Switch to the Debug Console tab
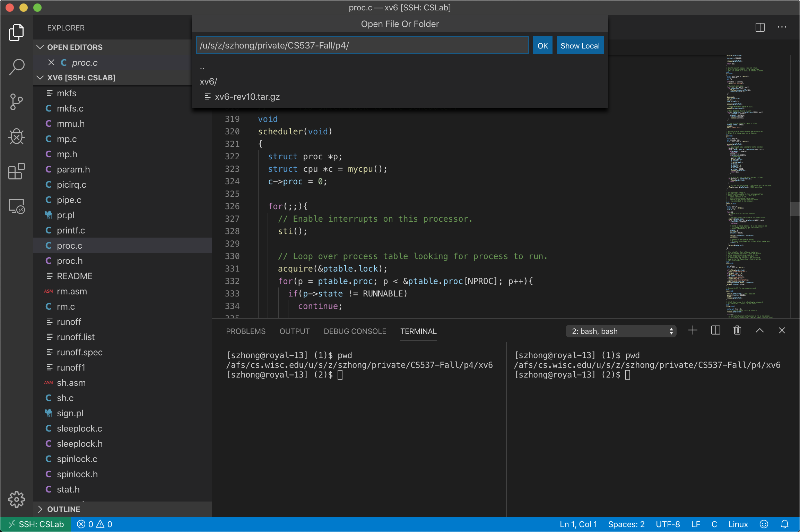Screen dimensions: 800x532 coord(355,331)
